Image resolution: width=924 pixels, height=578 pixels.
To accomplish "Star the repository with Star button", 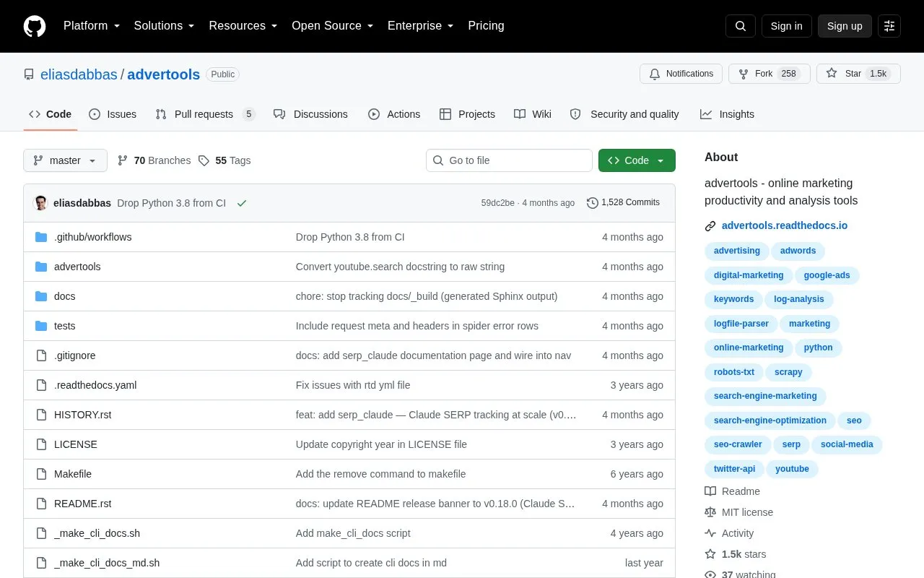I will pos(858,74).
